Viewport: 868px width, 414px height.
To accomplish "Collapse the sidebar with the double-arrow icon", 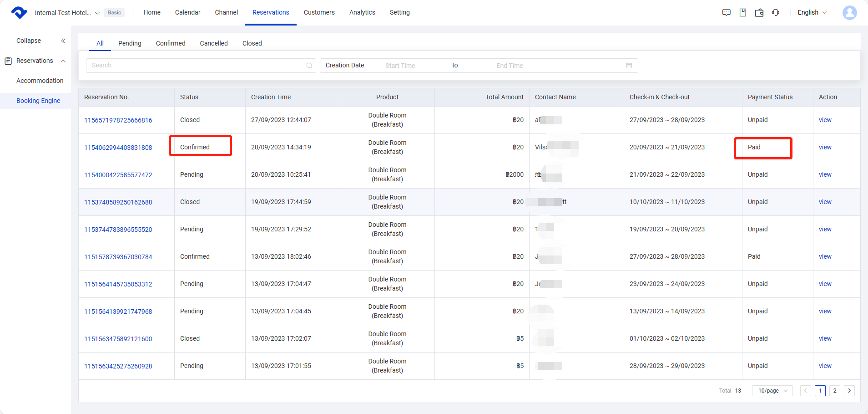I will (x=63, y=41).
